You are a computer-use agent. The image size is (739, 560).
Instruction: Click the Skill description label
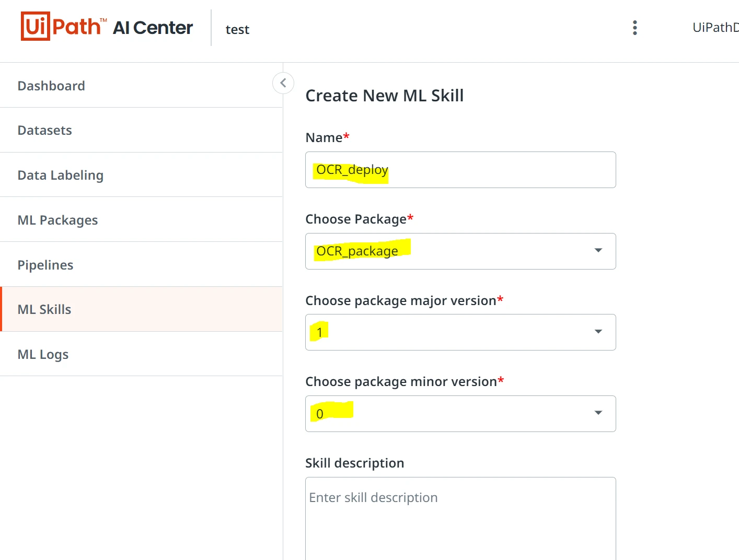[x=355, y=463]
